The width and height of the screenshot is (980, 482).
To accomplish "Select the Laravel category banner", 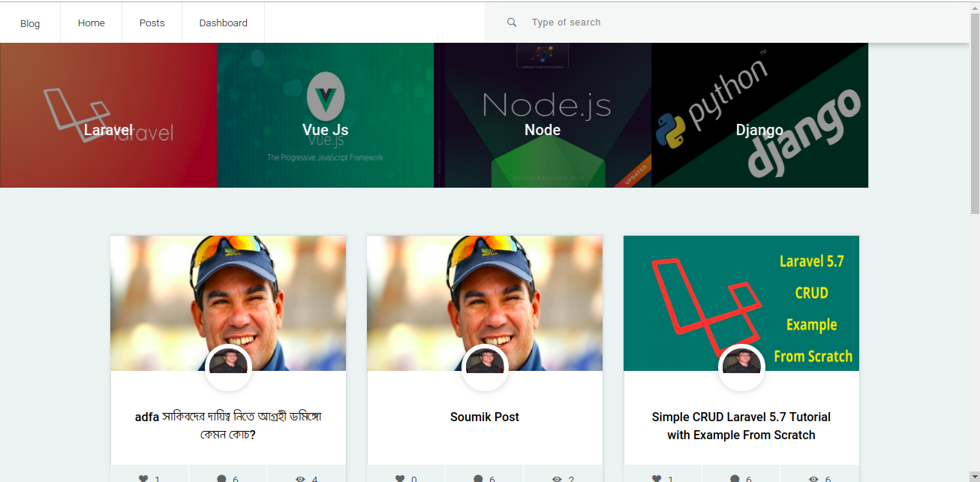I will 108,115.
